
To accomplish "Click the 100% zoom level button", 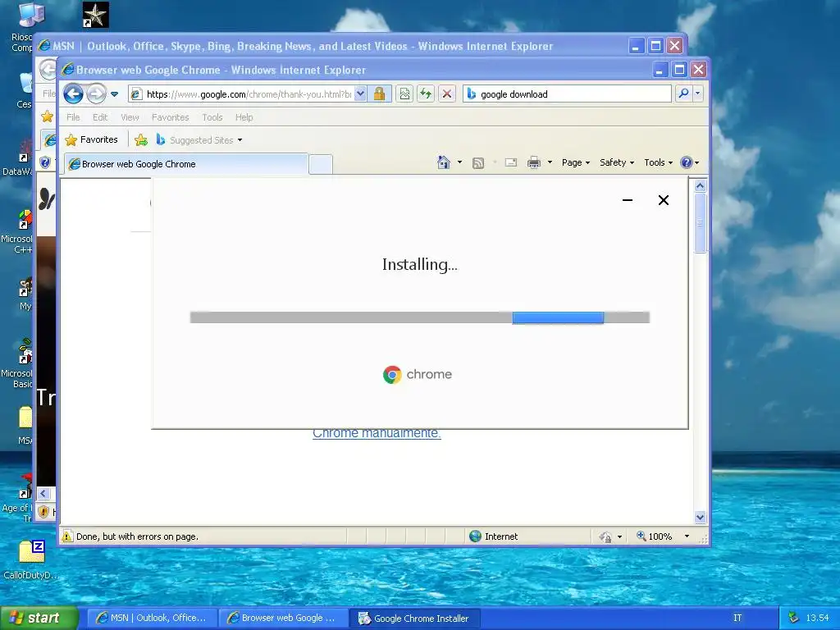I will point(654,536).
